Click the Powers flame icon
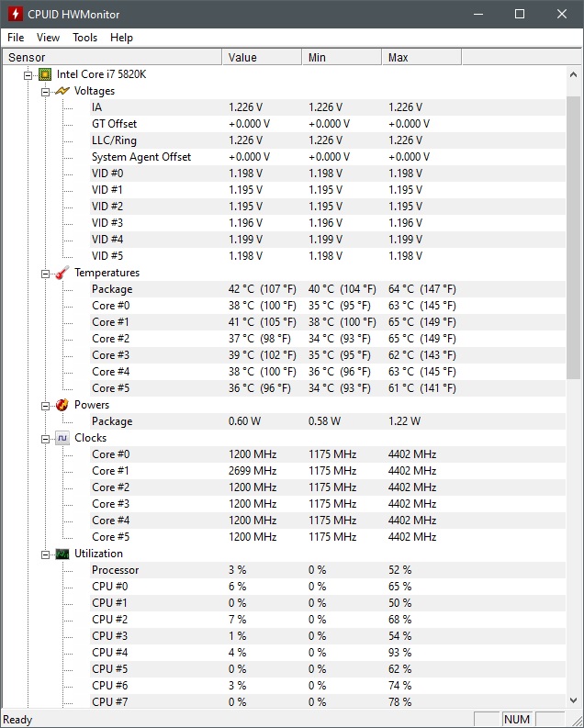Image resolution: width=584 pixels, height=728 pixels. point(62,405)
